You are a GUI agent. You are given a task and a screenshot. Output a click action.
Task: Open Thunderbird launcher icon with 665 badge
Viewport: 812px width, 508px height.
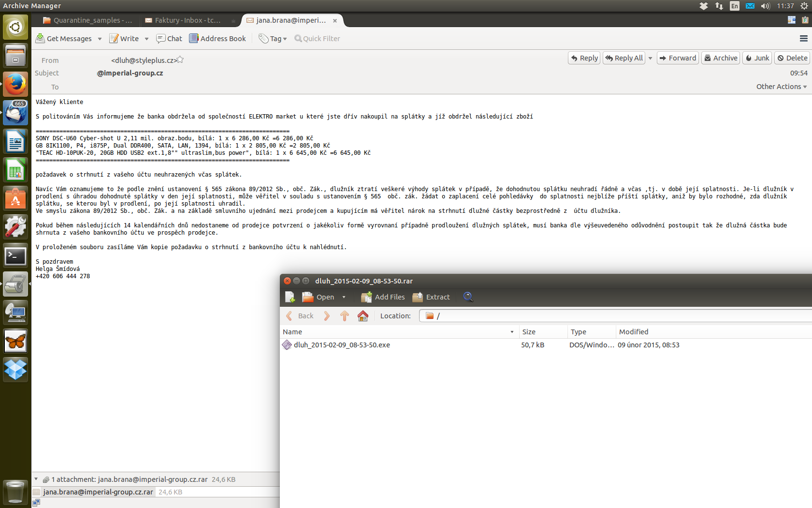click(x=15, y=113)
